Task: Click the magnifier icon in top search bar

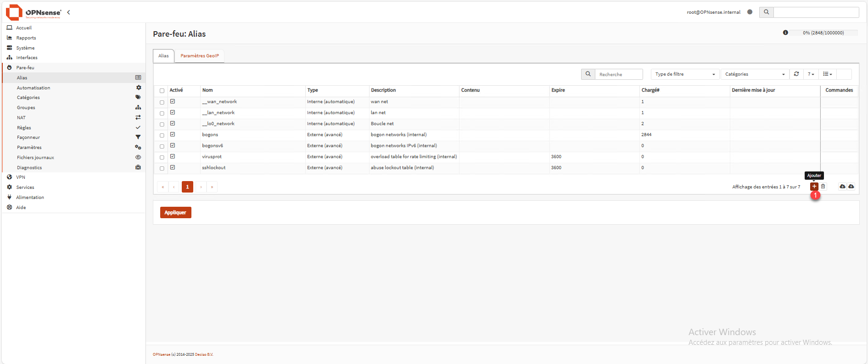Action: tap(766, 12)
